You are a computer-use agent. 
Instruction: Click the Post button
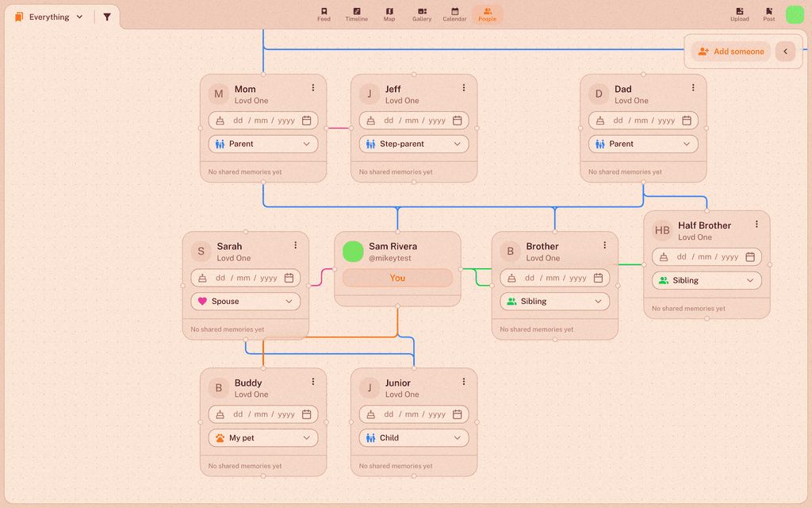click(x=769, y=14)
